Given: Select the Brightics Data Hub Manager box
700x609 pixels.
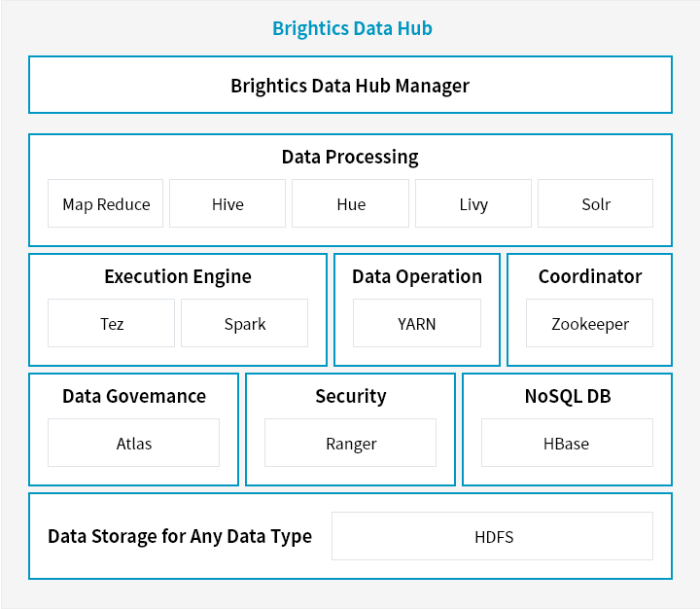Looking at the screenshot, I should tap(350, 85).
